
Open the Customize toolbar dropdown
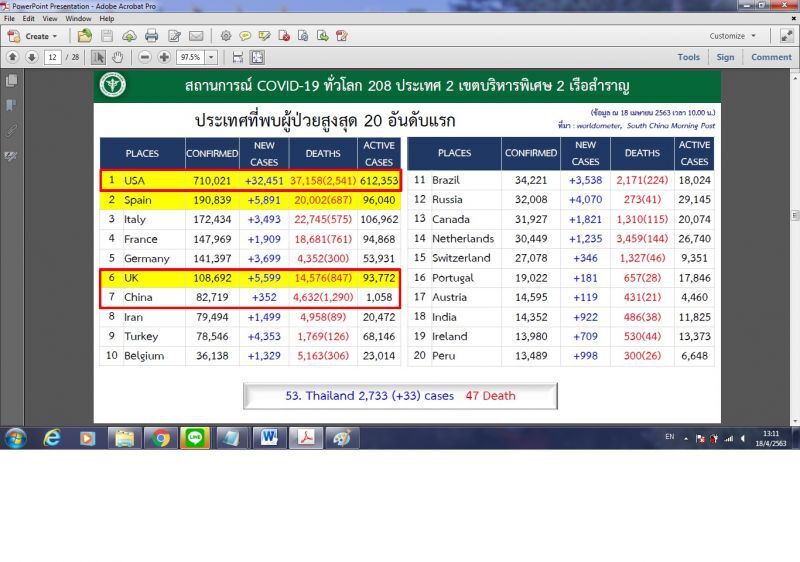tap(732, 36)
